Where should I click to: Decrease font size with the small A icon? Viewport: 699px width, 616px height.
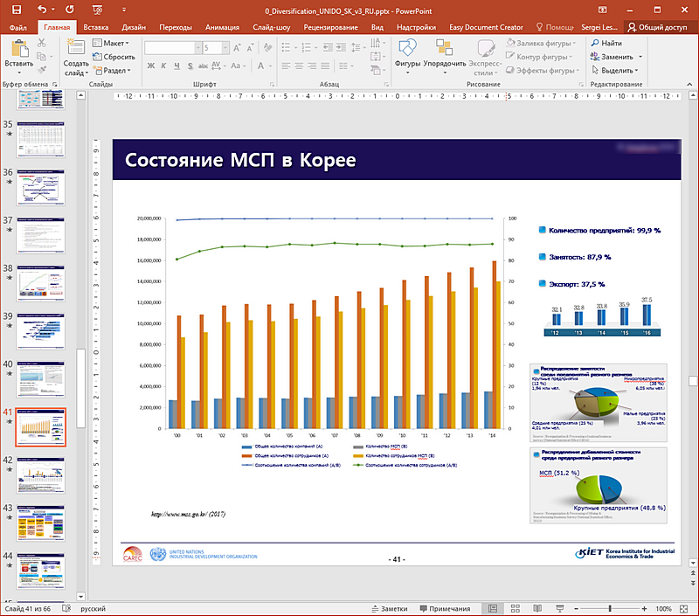click(x=250, y=48)
